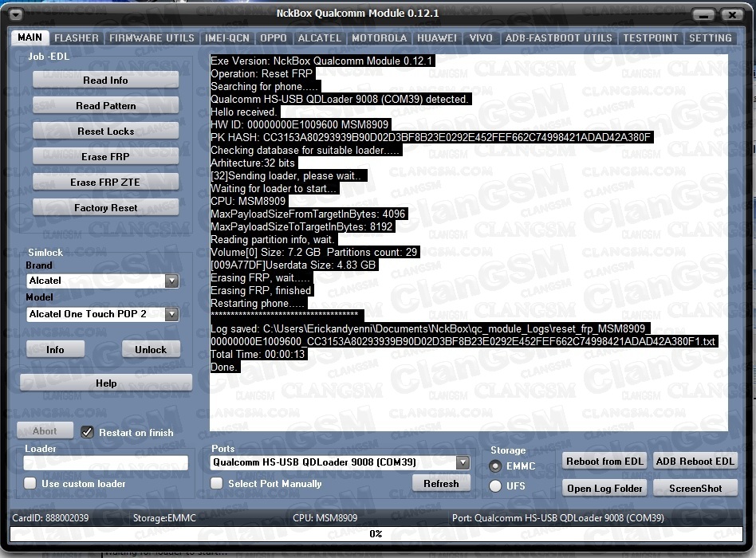Viewport: 756px width, 558px height.
Task: Click ADB Reboot EDL
Action: (695, 461)
